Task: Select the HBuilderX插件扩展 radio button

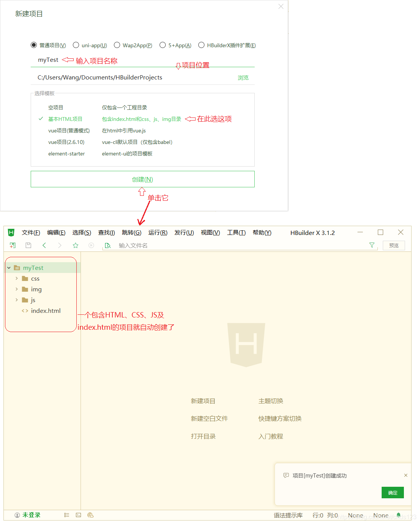Action: [201, 45]
